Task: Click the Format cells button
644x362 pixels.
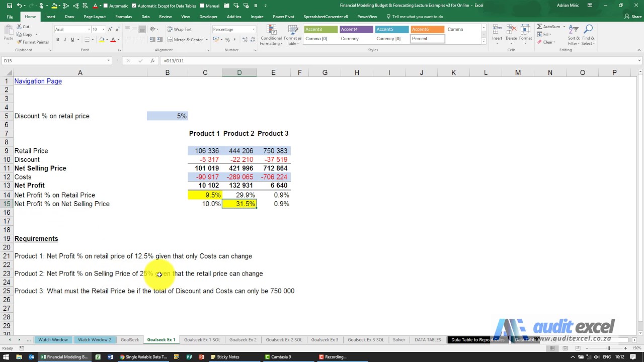Action: coord(525,35)
